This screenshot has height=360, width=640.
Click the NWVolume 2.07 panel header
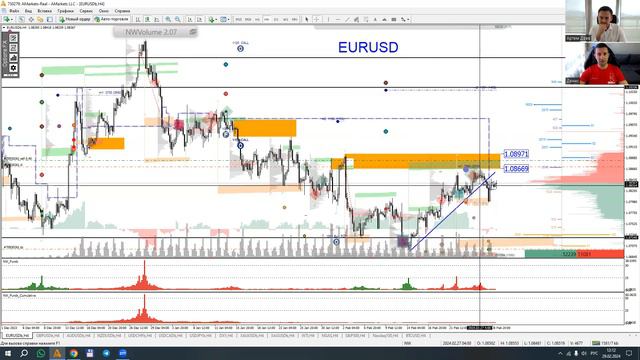[155, 32]
